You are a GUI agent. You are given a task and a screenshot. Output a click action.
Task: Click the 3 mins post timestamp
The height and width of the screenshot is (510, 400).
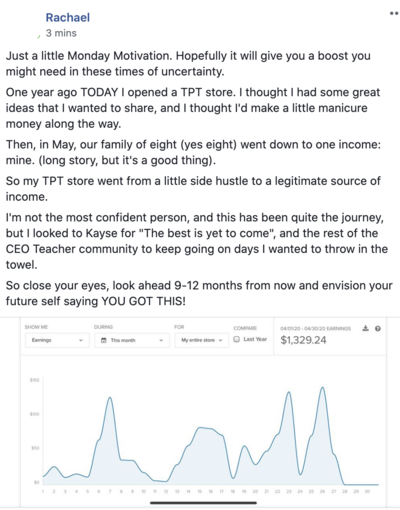point(61,33)
